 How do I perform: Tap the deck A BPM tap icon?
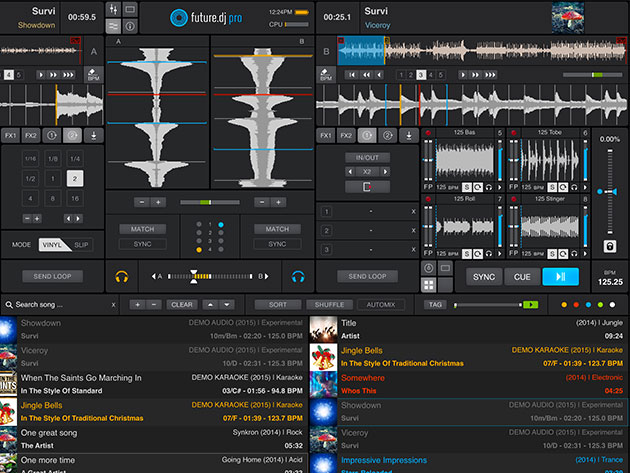point(93,74)
